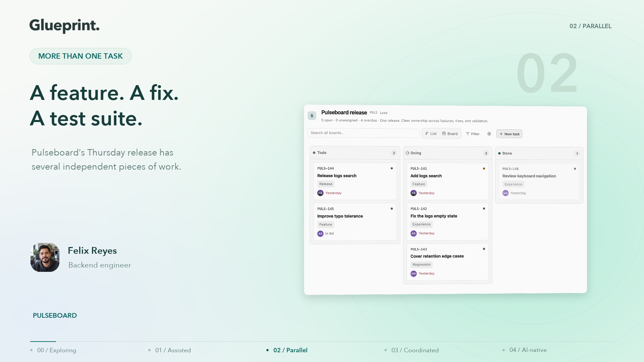Viewport: 644px width, 362px height.
Task: Go to the 04 / AI-native step
Action: pyautogui.click(x=525, y=350)
